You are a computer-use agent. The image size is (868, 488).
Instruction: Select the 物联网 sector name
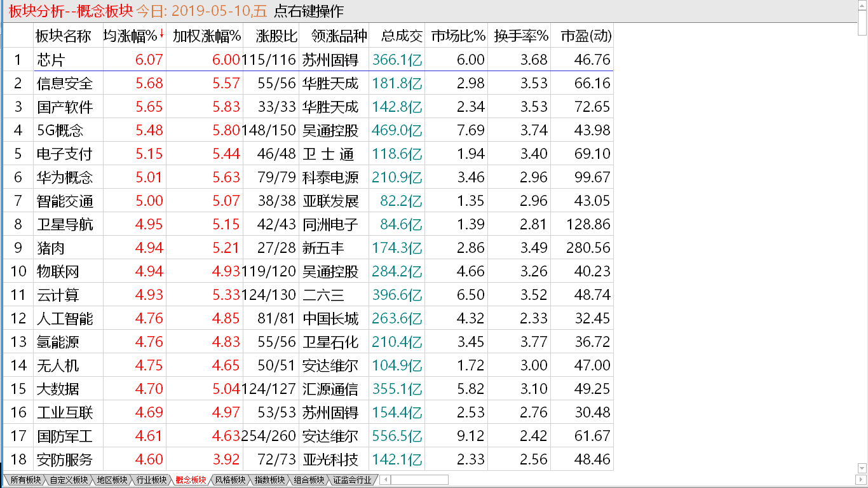[x=58, y=271]
